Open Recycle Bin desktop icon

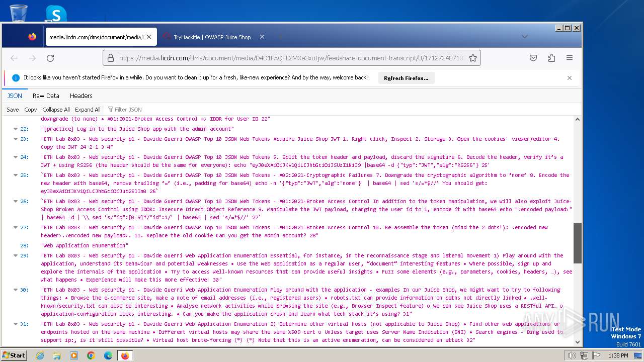click(x=18, y=13)
